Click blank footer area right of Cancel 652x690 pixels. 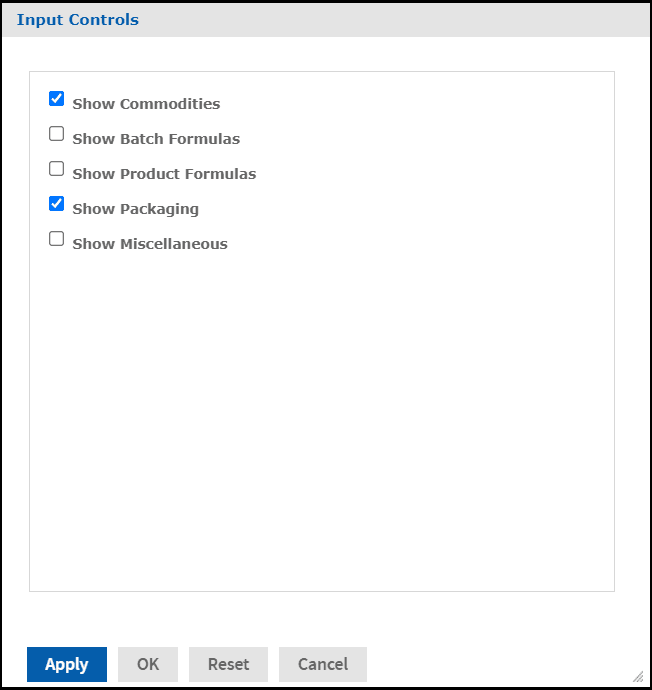click(x=500, y=664)
